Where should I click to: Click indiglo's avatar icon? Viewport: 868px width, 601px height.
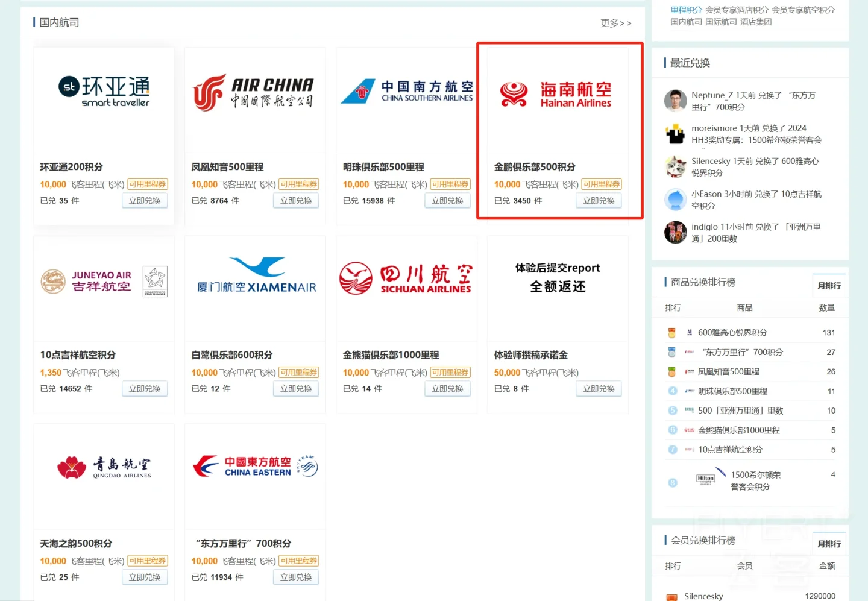676,233
